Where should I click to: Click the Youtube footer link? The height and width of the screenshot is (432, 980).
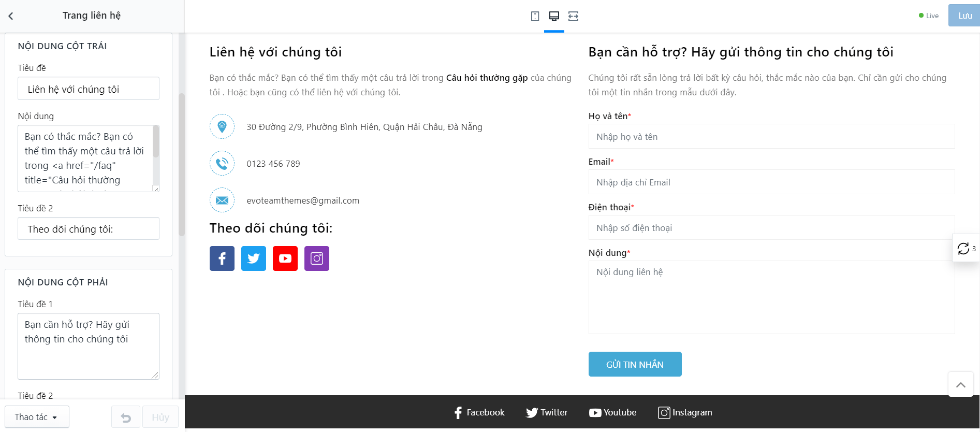tap(613, 413)
